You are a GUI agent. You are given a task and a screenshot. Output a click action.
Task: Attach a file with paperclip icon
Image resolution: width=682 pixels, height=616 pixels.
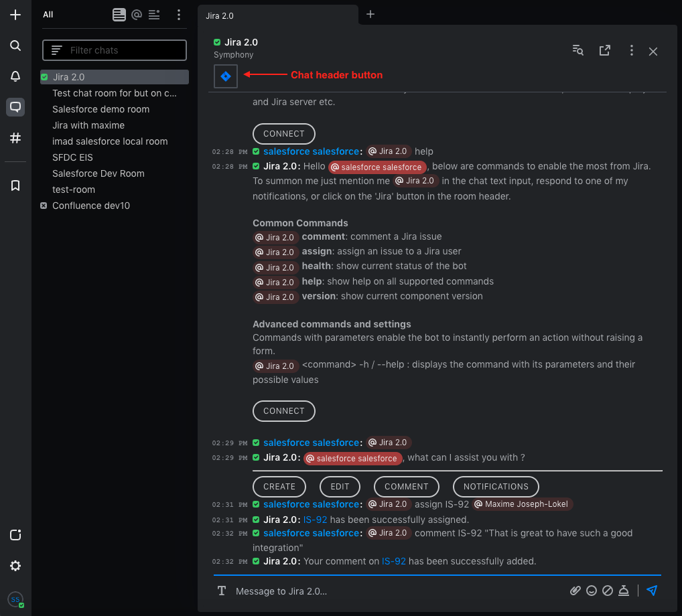click(575, 591)
